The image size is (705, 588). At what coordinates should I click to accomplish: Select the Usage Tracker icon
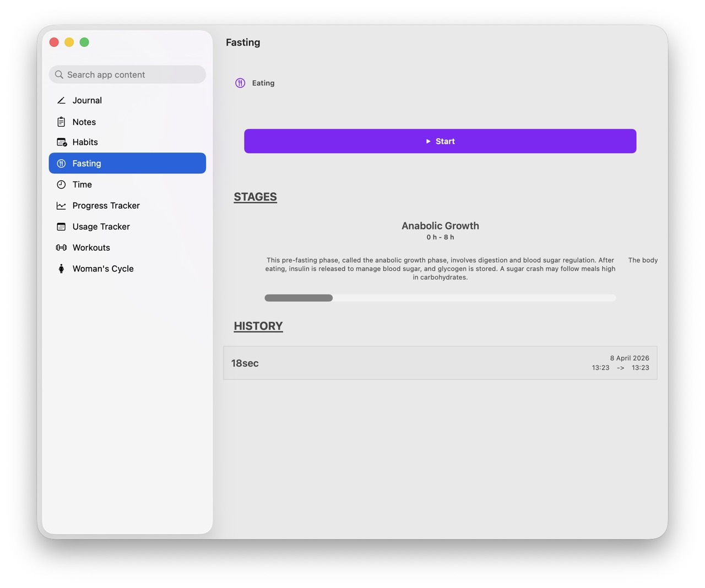(x=61, y=226)
